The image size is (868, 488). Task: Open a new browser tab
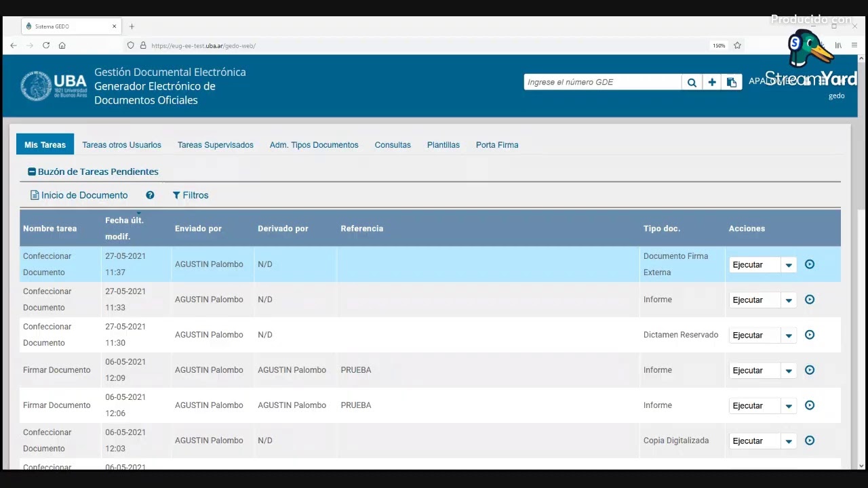point(132,26)
